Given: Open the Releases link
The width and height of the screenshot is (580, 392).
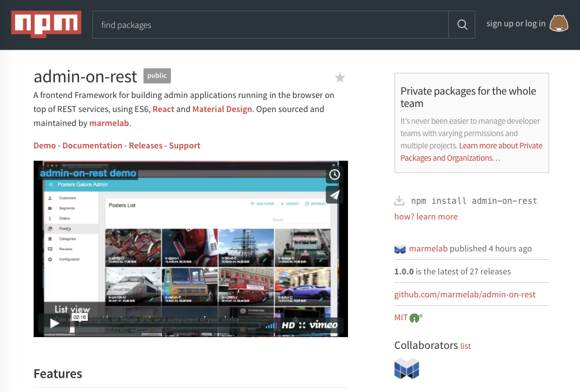Looking at the screenshot, I should [146, 145].
